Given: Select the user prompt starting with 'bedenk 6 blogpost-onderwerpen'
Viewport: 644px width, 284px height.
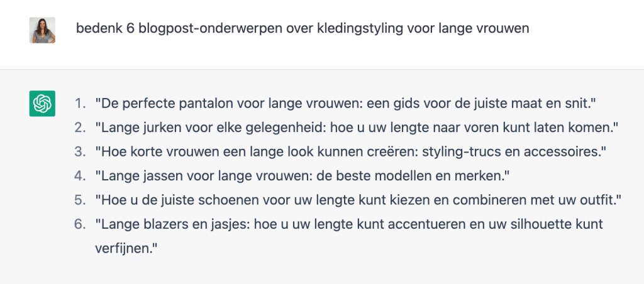Looking at the screenshot, I should (x=303, y=29).
